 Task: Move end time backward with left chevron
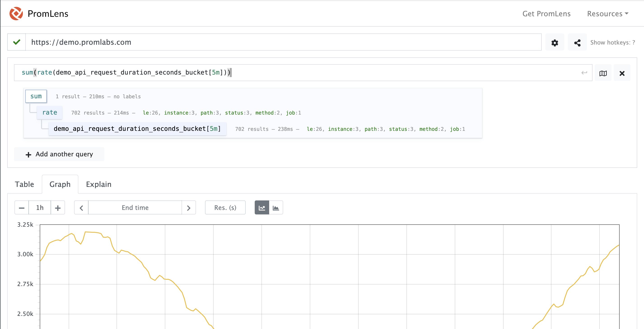(x=81, y=207)
